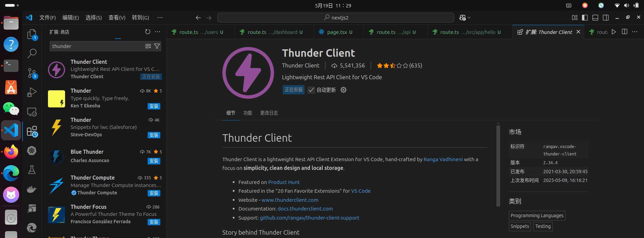This screenshot has height=238, width=644.
Task: Switch to route.ts users tab
Action: [201, 32]
